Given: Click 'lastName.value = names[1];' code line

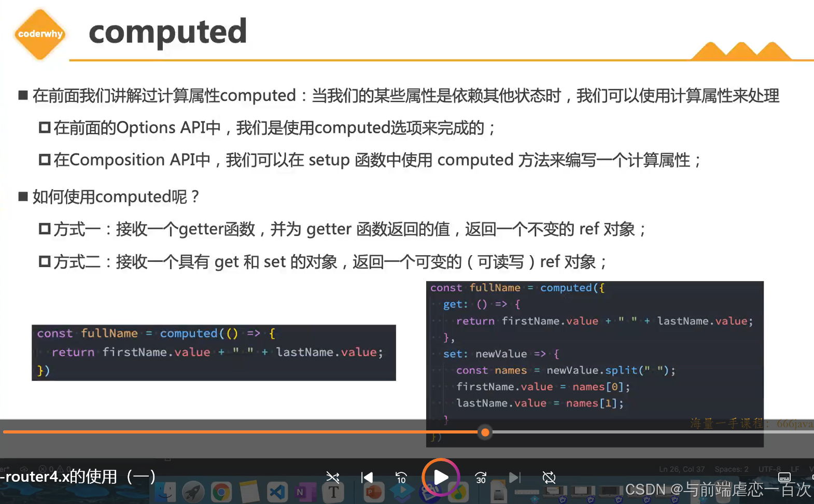Looking at the screenshot, I should [x=540, y=403].
